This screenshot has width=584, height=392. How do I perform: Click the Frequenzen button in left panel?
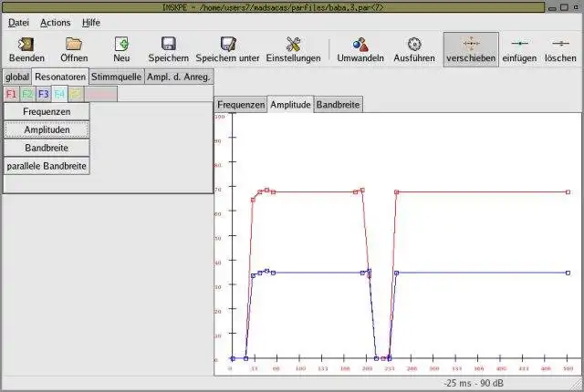click(x=47, y=111)
